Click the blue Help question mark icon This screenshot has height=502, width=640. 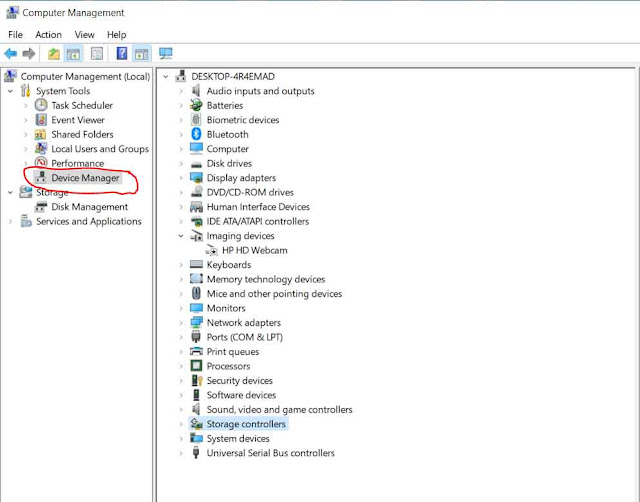122,53
